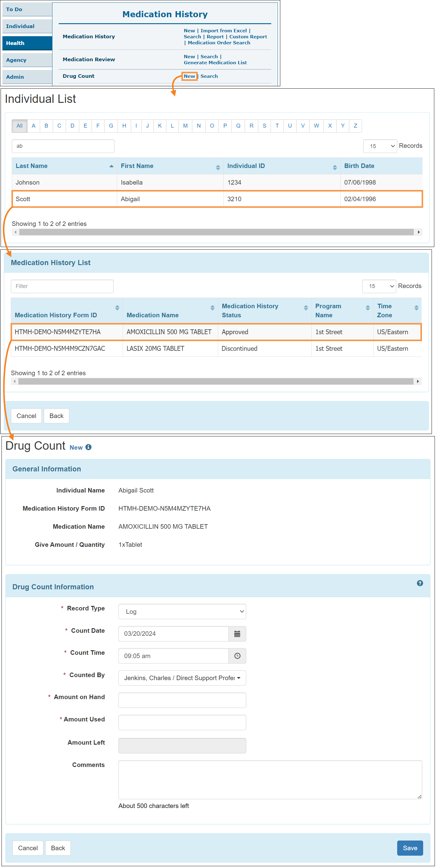Click Save button on Drug Count form
437x868 pixels.
[410, 848]
